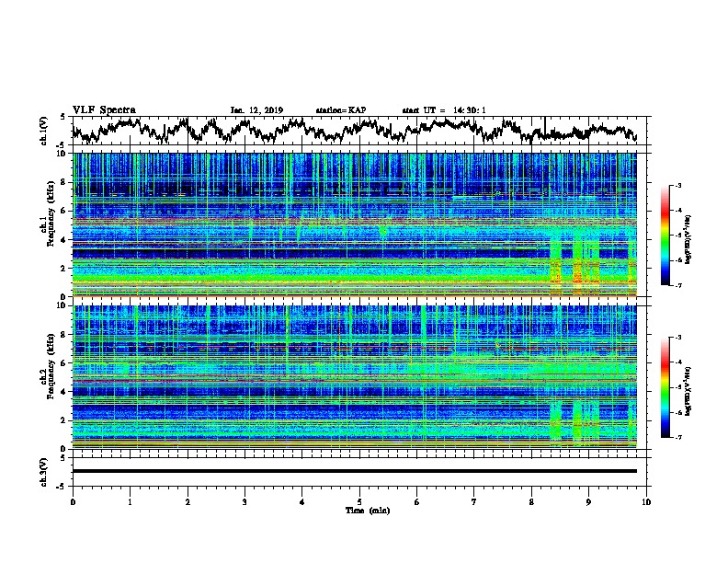Viewport: 728px width, 563px height.
Task: Click time axis tick label "2"
Action: click(188, 501)
